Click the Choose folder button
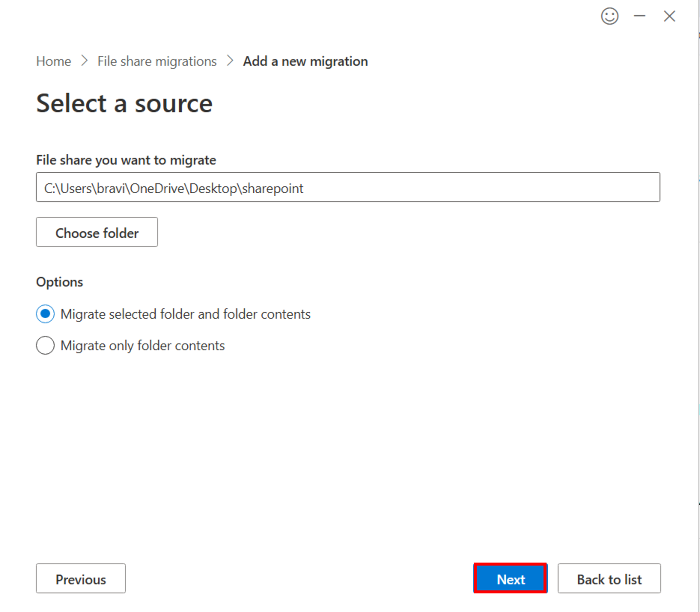Image resolution: width=700 pixels, height=612 pixels. pyautogui.click(x=97, y=233)
